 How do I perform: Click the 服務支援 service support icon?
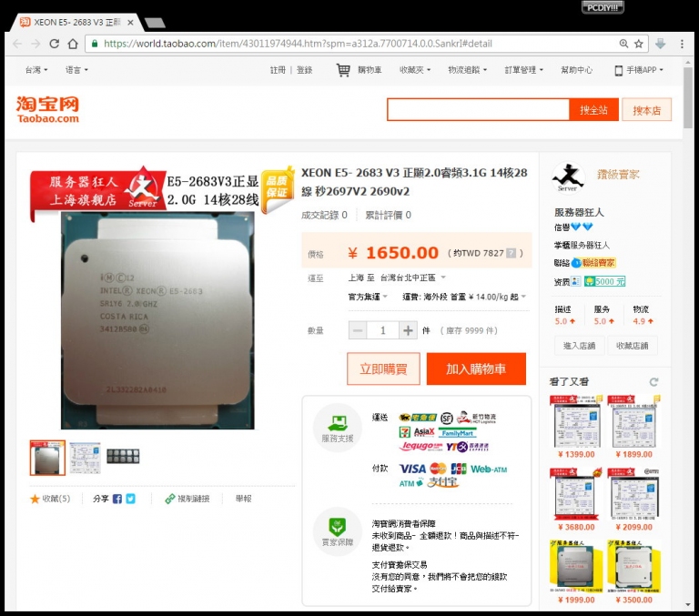coord(338,428)
